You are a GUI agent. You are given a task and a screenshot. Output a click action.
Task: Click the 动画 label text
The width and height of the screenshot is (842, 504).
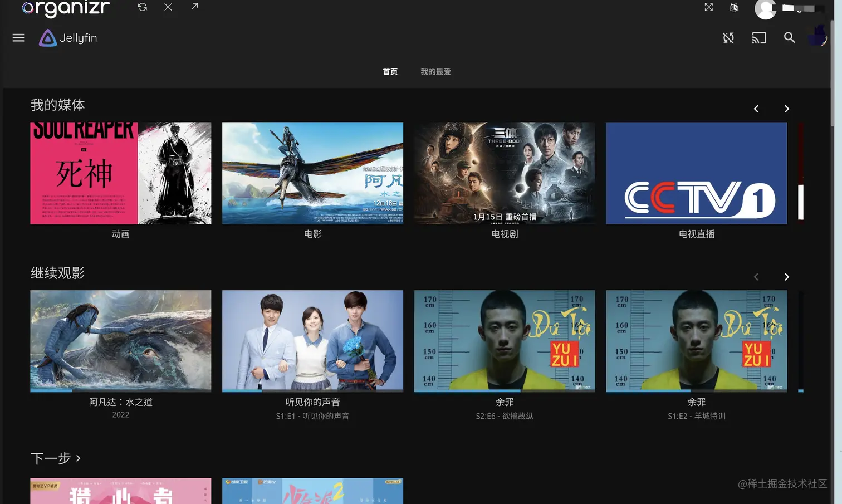pyautogui.click(x=121, y=234)
